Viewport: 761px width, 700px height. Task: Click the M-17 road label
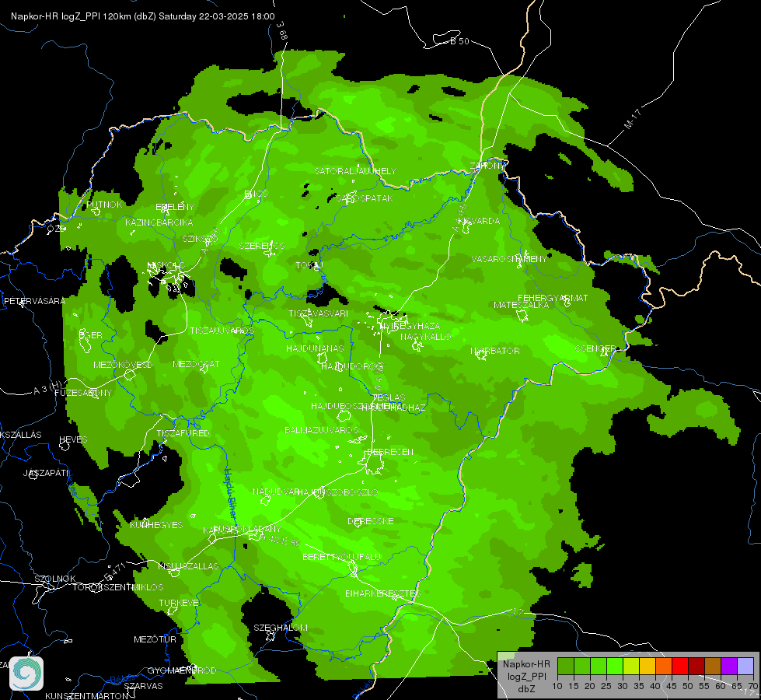click(x=633, y=119)
